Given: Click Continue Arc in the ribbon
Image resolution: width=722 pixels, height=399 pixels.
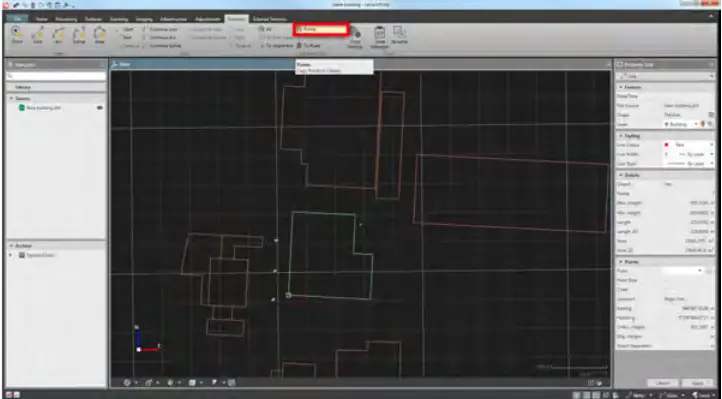Looking at the screenshot, I should click(159, 37).
